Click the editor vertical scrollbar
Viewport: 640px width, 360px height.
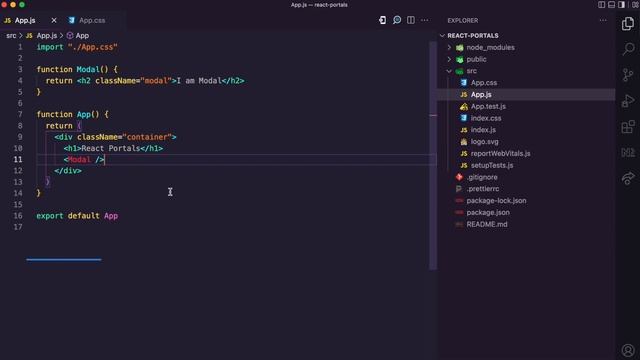[433, 155]
